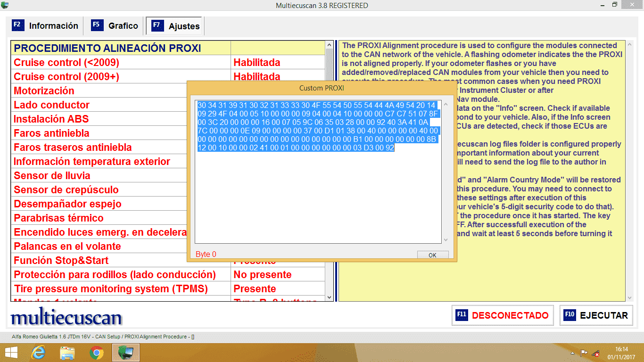This screenshot has width=644, height=362.
Task: Open Google Chrome from the taskbar
Action: pos(97,353)
